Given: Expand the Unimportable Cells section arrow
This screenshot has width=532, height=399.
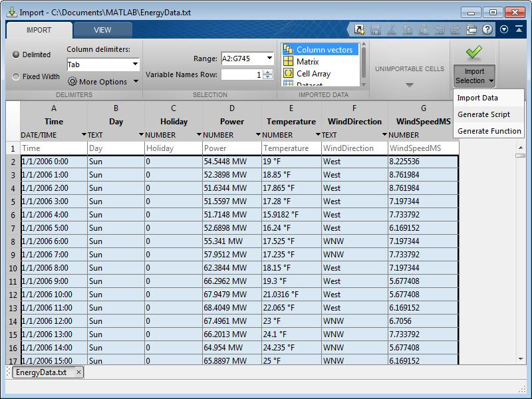Looking at the screenshot, I should [x=410, y=84].
